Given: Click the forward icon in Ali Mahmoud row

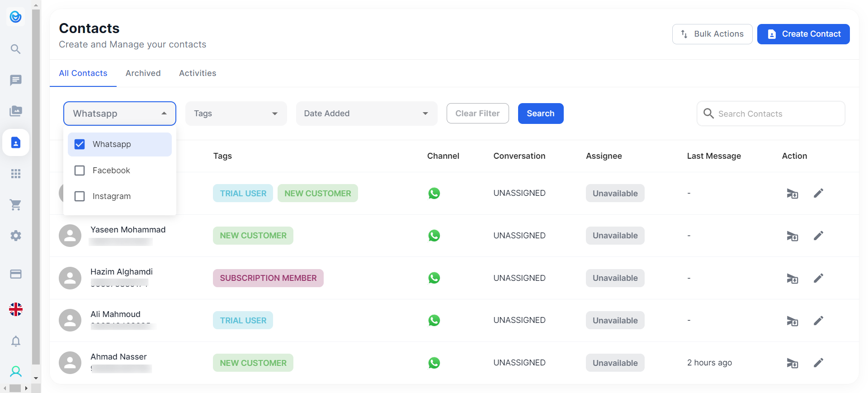Looking at the screenshot, I should 792,321.
